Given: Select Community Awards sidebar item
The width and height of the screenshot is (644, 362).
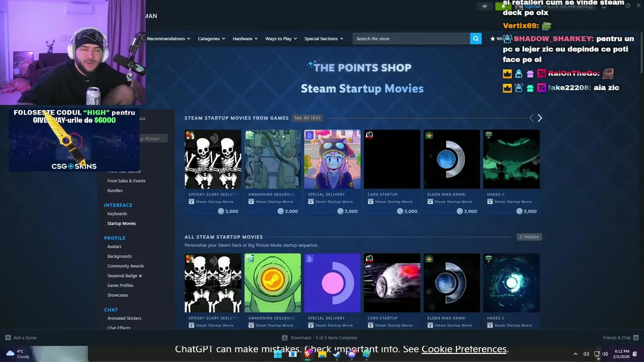Looking at the screenshot, I should (x=125, y=266).
